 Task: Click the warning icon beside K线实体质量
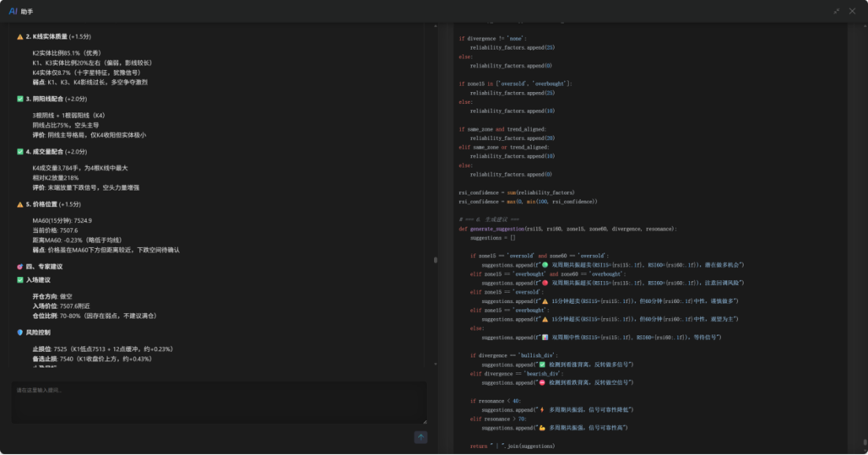coord(20,37)
